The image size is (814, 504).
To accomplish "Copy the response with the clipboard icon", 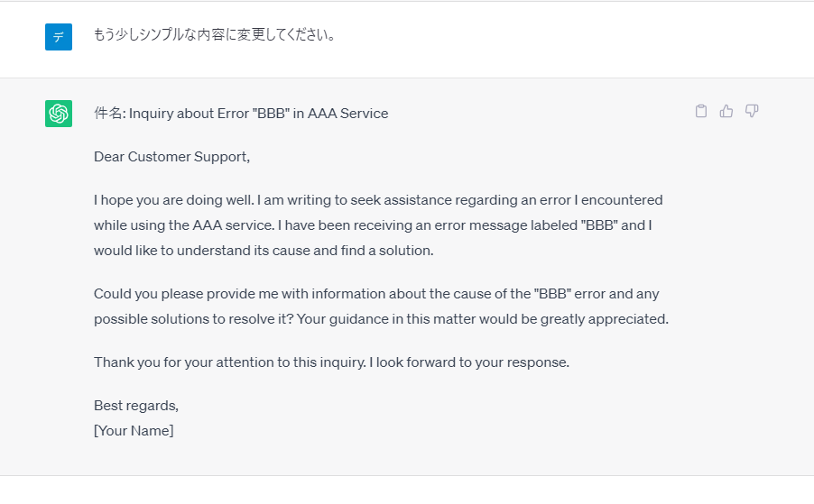I will point(701,111).
